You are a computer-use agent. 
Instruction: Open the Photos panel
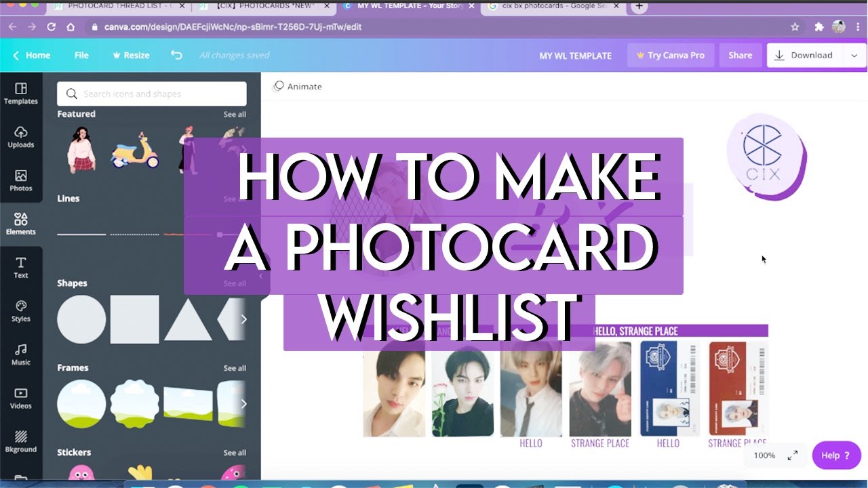tap(21, 181)
